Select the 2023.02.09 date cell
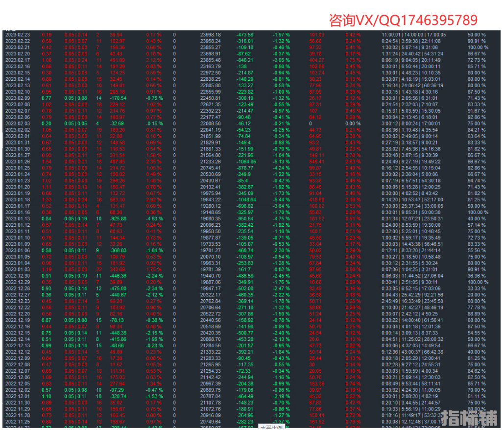The image size is (504, 430). (x=18, y=98)
